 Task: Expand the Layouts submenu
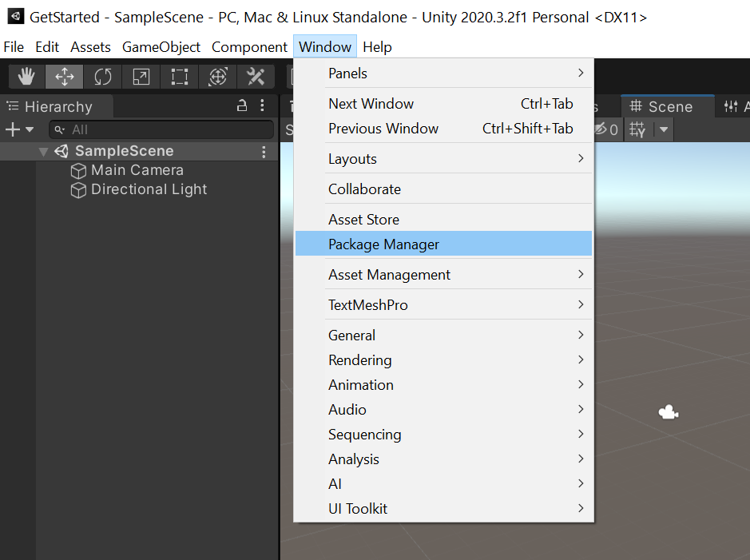point(443,159)
